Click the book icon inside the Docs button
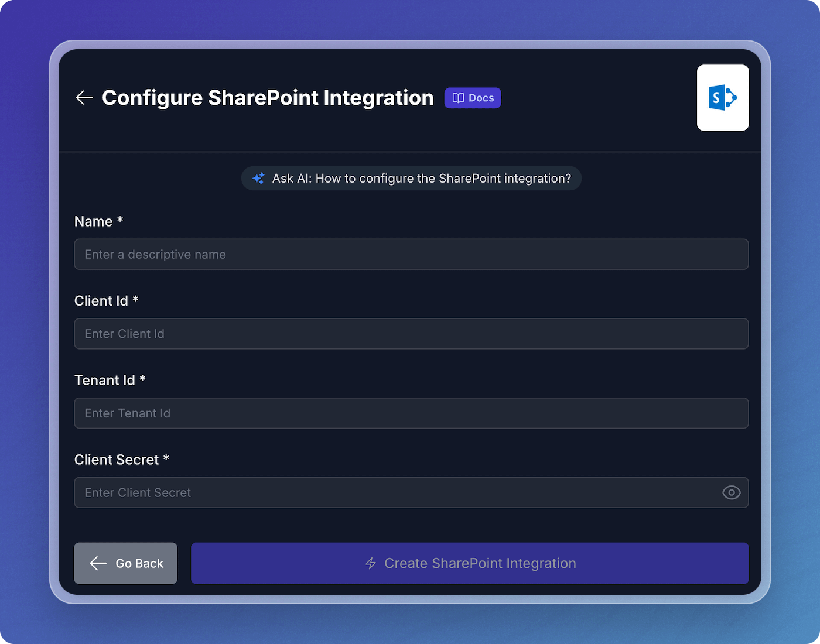This screenshot has height=644, width=820. 458,98
